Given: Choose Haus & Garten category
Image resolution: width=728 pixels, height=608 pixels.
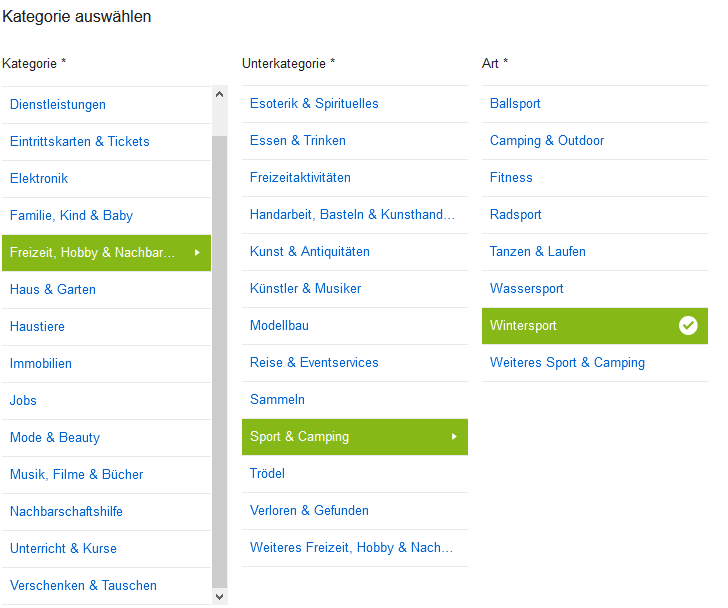Looking at the screenshot, I should pyautogui.click(x=53, y=290).
